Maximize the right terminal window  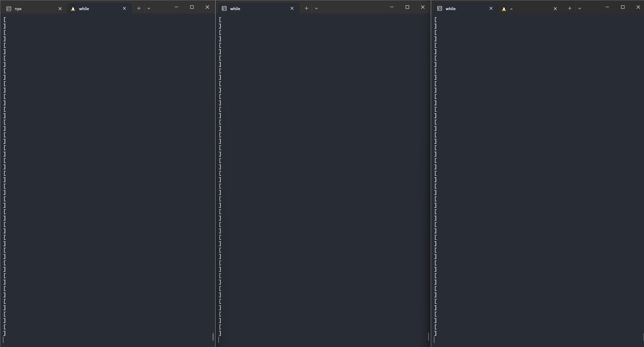(623, 7)
